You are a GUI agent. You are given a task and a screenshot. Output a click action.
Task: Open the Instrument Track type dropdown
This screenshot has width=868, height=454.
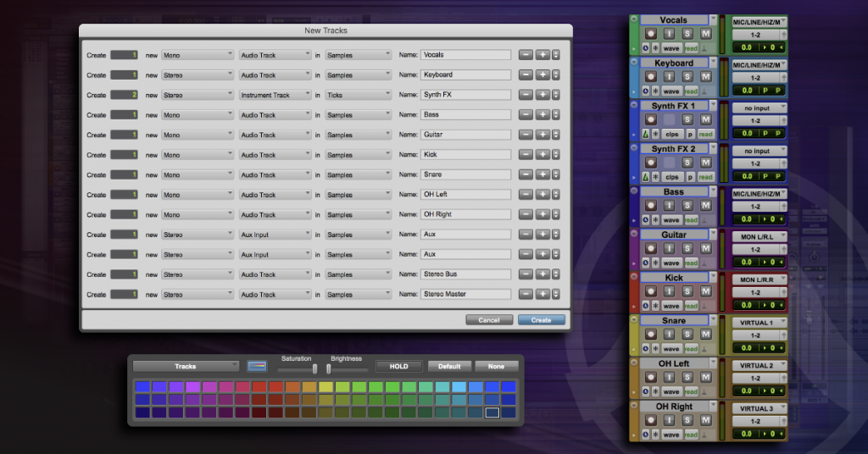click(x=275, y=96)
